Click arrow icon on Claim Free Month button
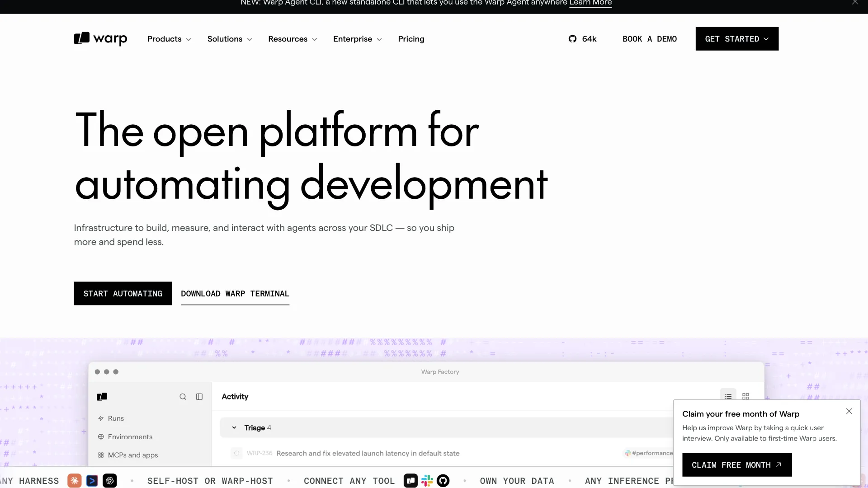 click(x=778, y=465)
